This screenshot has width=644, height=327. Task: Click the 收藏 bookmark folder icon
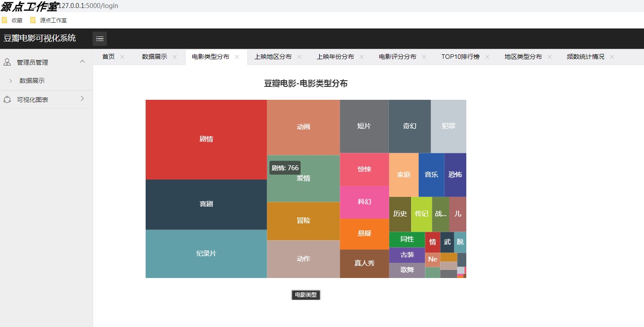[4, 20]
